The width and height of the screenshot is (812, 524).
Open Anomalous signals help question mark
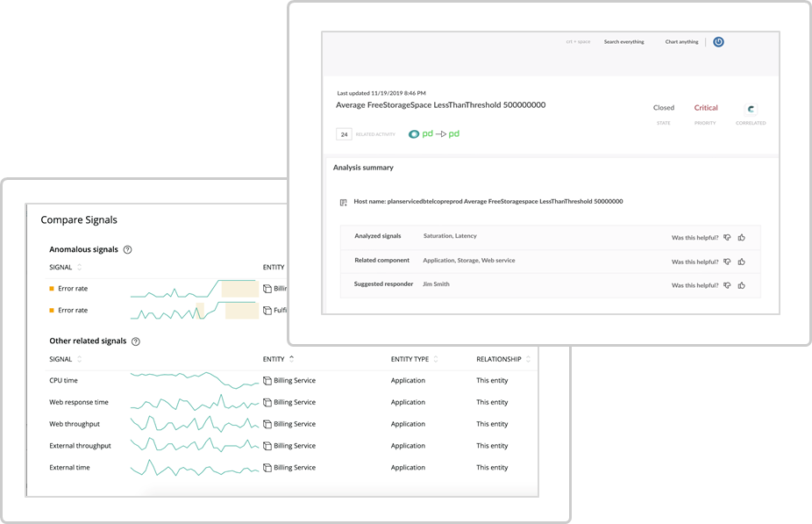pyautogui.click(x=127, y=250)
